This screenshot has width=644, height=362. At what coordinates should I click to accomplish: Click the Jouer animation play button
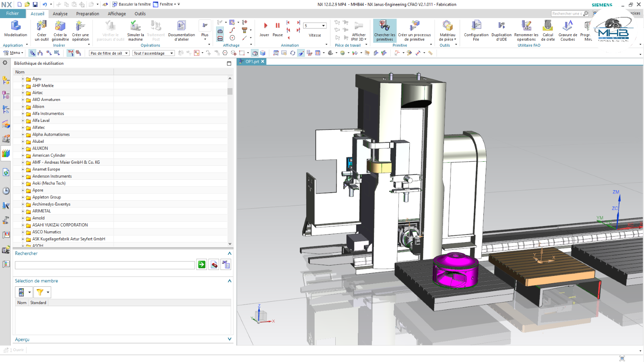pos(265,26)
